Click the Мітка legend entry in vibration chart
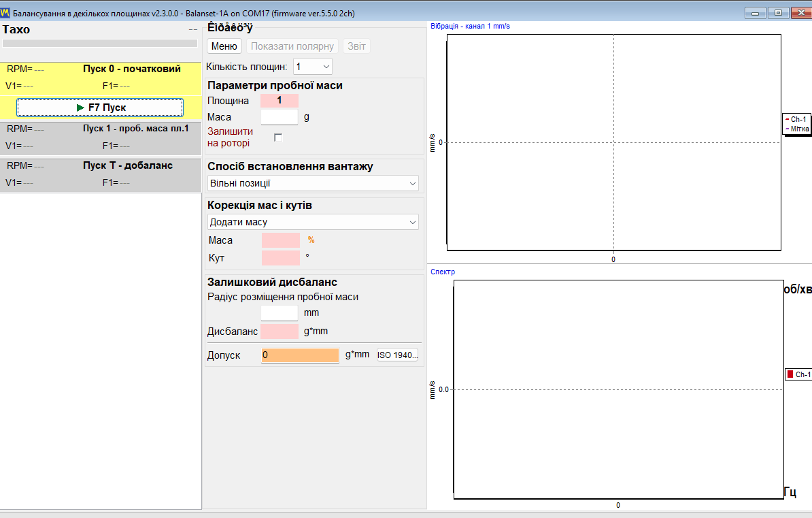The width and height of the screenshot is (812, 518). click(x=796, y=129)
